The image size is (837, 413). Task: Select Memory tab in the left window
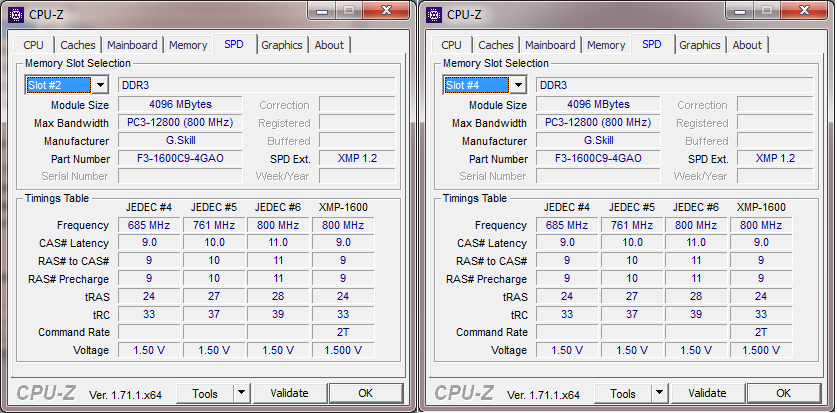tap(188, 45)
